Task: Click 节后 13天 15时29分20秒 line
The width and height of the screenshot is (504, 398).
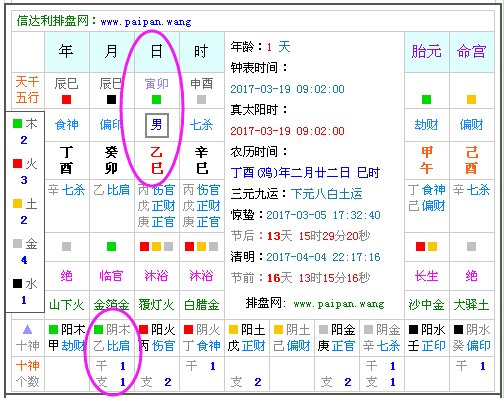Action: tap(300, 236)
